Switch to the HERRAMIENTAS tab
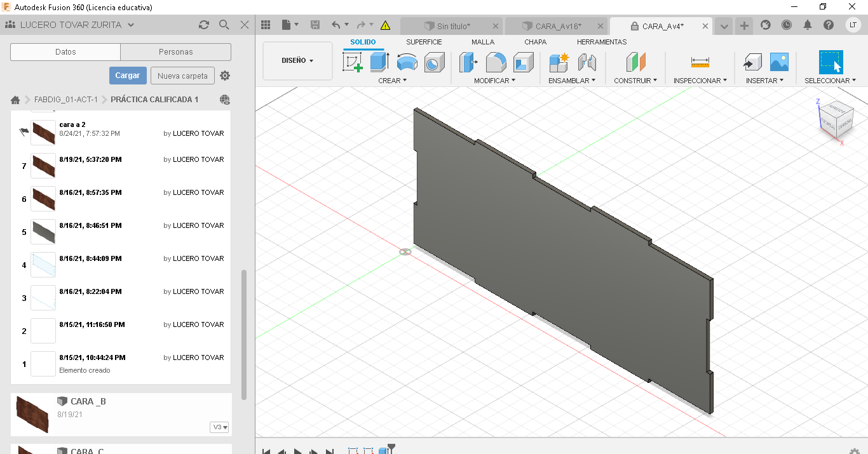This screenshot has width=868, height=454. click(601, 42)
